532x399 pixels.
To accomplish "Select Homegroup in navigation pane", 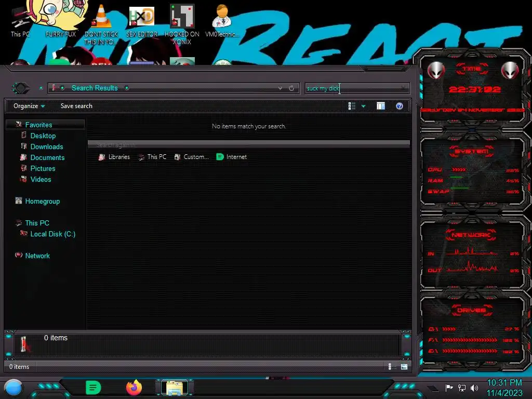I will [43, 201].
